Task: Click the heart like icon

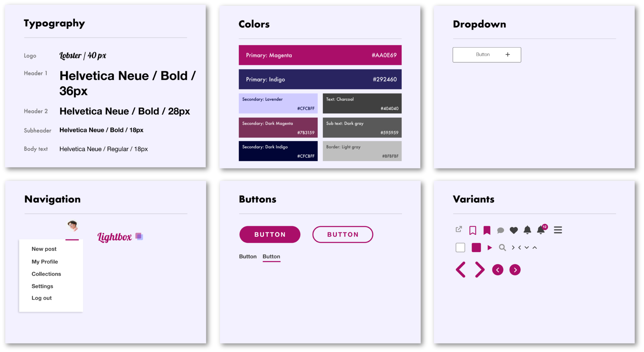Action: tap(514, 230)
